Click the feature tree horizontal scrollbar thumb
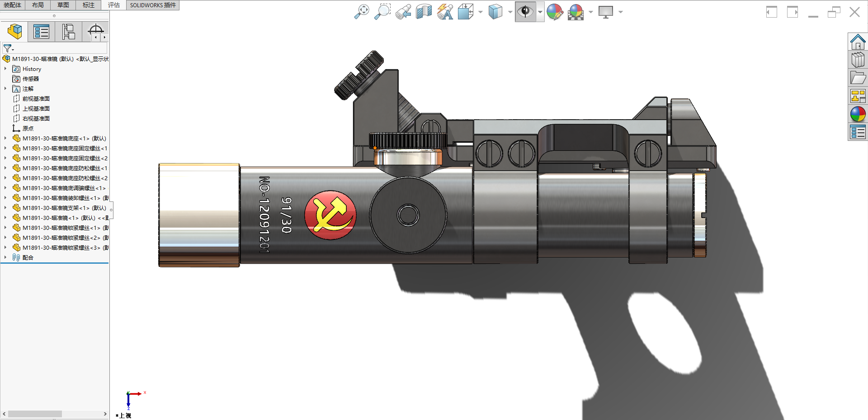868x420 pixels. pos(35,414)
